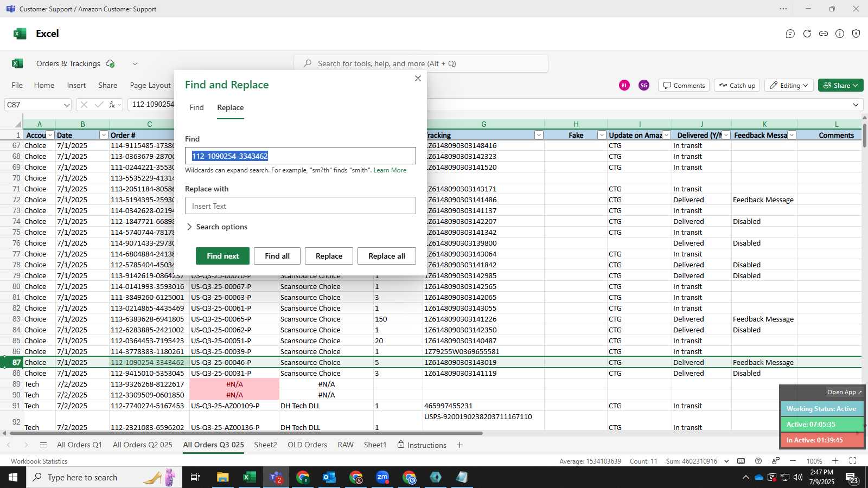Click the Find text input field

click(x=301, y=156)
